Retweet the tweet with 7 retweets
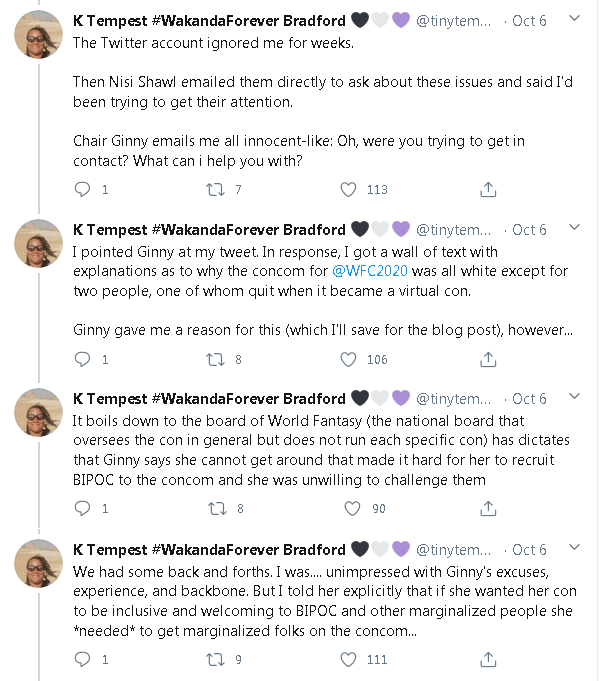Image resolution: width=601 pixels, height=681 pixels. [215, 189]
